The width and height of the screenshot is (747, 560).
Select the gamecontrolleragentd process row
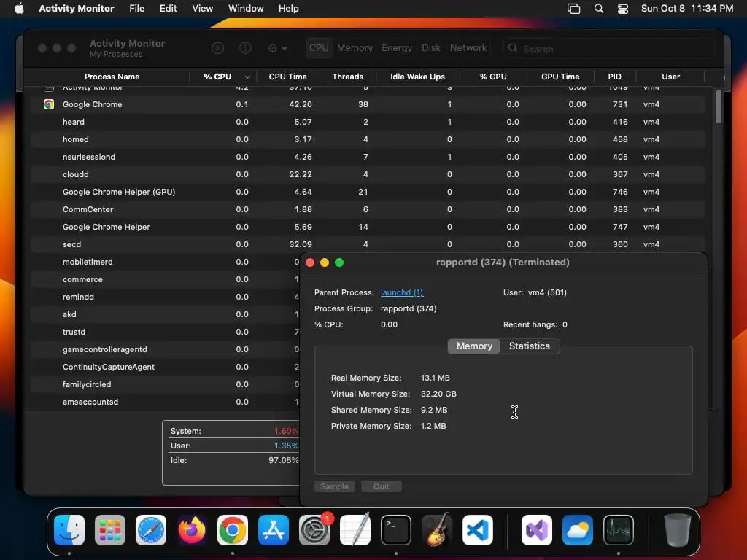166,349
